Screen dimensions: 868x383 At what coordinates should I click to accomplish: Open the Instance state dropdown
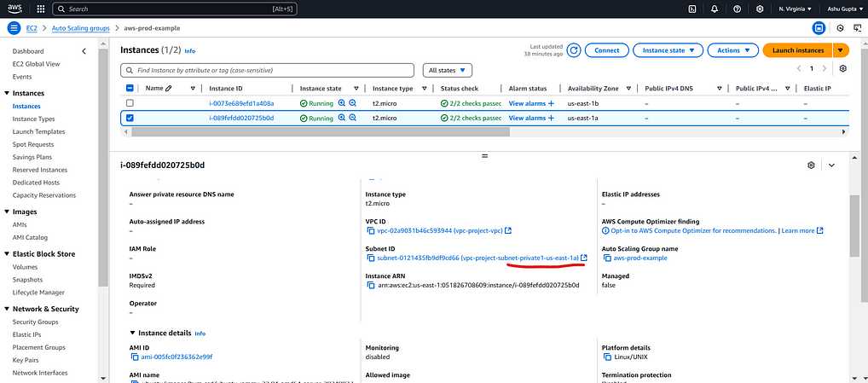pyautogui.click(x=668, y=50)
